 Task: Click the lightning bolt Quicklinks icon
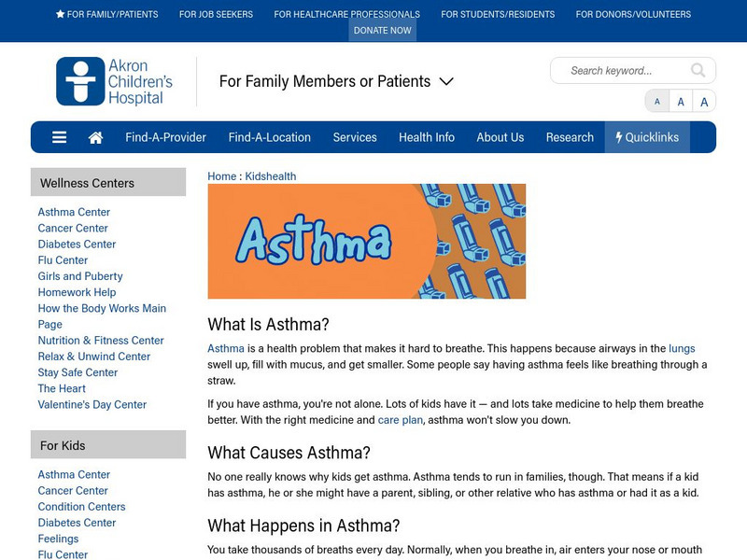point(618,136)
